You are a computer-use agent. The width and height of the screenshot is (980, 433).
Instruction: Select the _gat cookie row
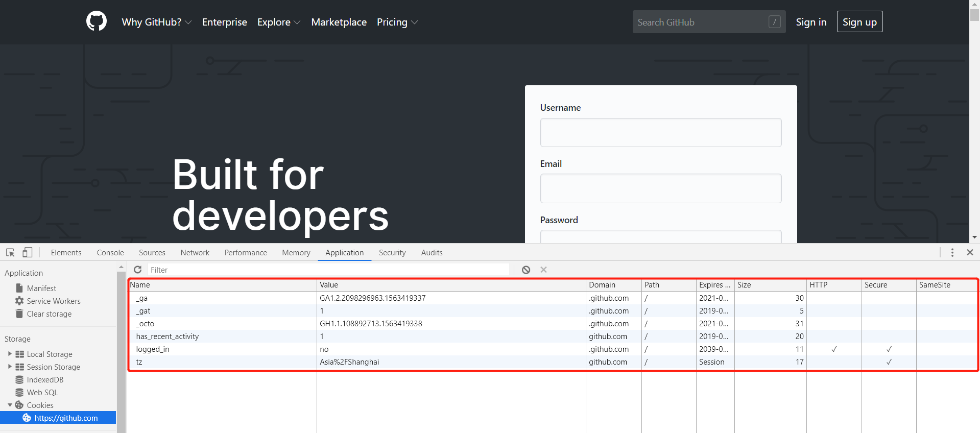553,310
